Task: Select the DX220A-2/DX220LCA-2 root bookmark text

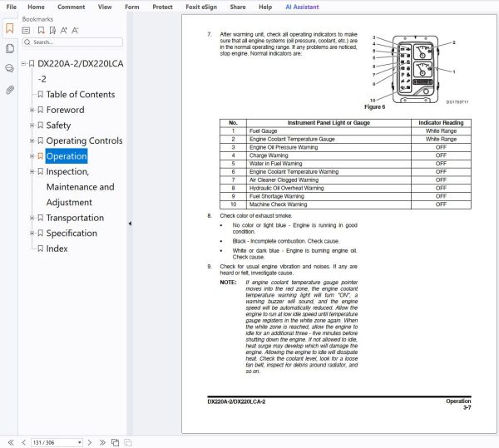Action: [x=80, y=71]
